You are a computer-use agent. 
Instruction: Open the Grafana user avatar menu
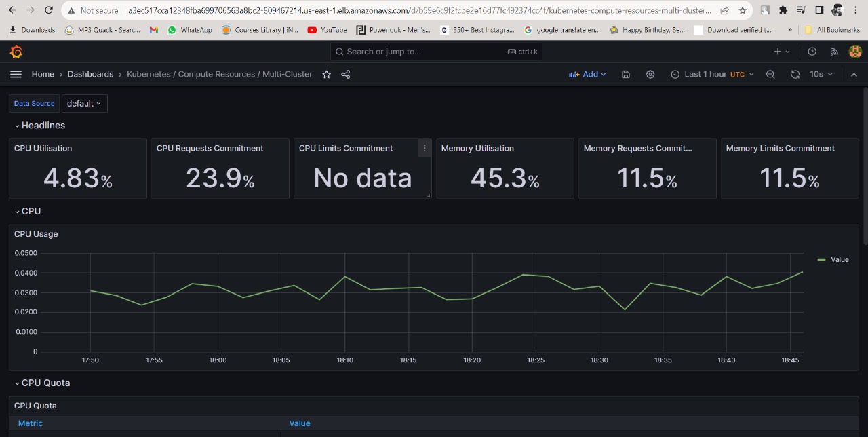[855, 52]
